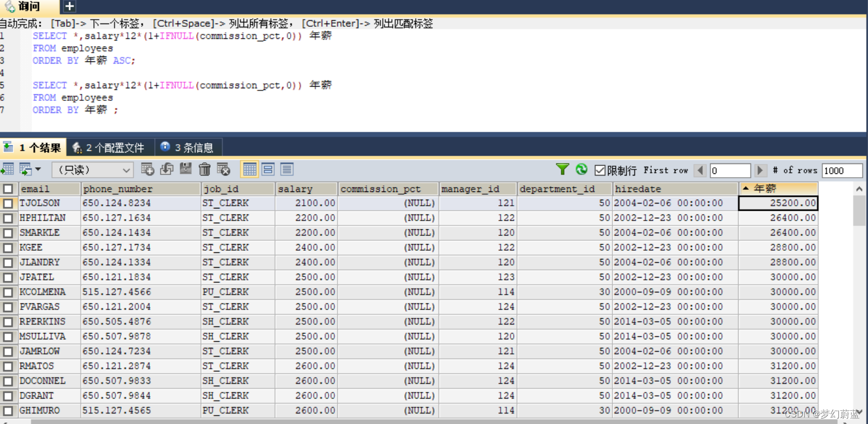This screenshot has width=868, height=424.
Task: Sort by the email column header
Action: (49, 189)
